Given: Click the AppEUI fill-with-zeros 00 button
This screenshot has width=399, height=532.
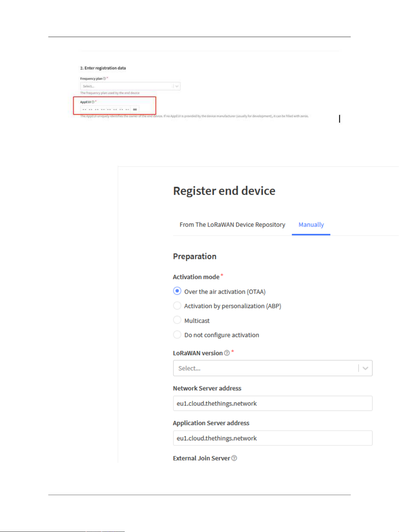Looking at the screenshot, I should point(135,109).
